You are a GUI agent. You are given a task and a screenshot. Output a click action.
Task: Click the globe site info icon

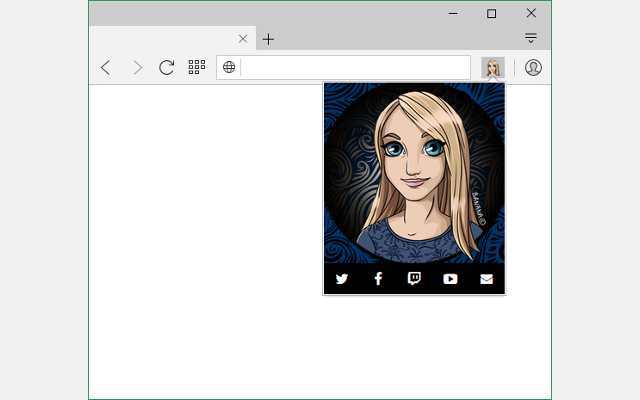pos(229,67)
